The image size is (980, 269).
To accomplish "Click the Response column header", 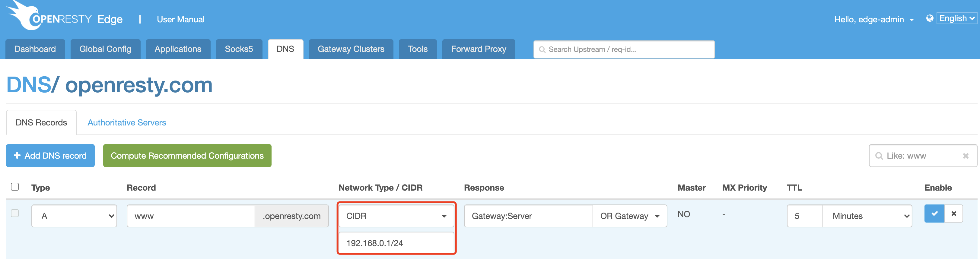I will pyautogui.click(x=484, y=188).
